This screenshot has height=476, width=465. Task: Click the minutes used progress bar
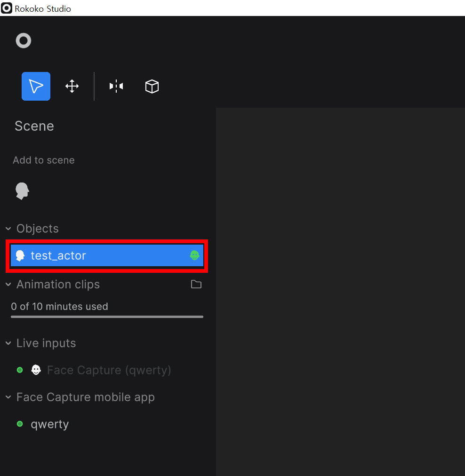point(107,317)
